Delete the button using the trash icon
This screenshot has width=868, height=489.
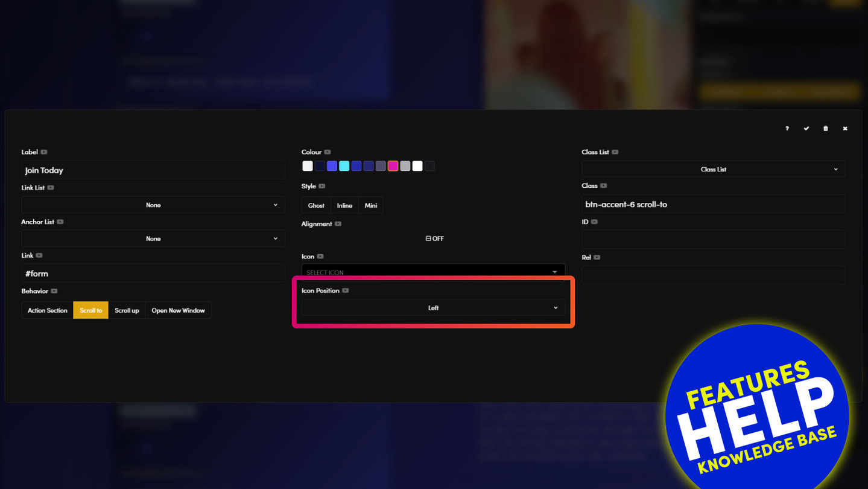coord(826,129)
